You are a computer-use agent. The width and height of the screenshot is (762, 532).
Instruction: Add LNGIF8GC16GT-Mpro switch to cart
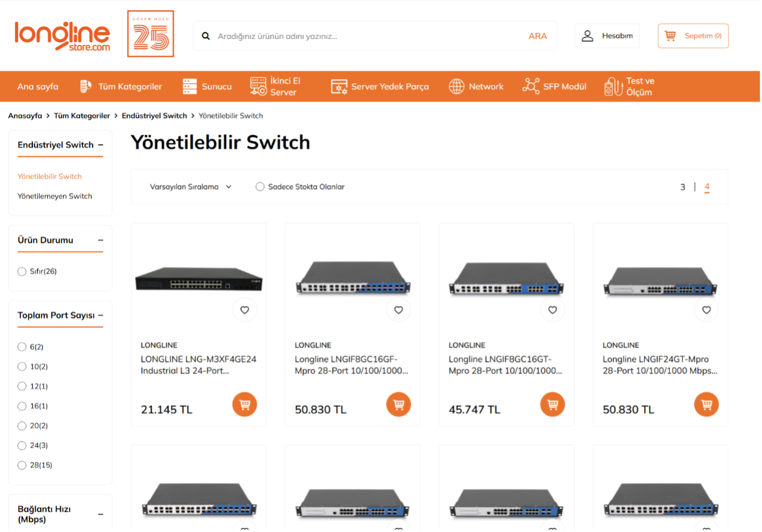click(x=552, y=405)
